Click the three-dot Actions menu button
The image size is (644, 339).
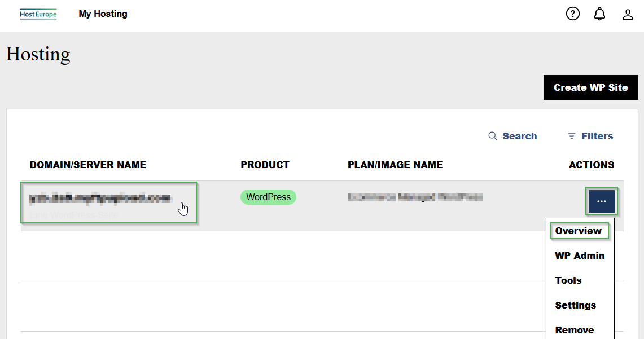(x=601, y=201)
